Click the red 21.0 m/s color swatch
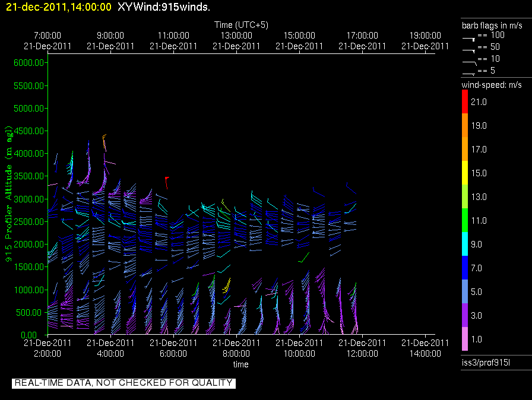This screenshot has height=400, width=532. (465, 101)
